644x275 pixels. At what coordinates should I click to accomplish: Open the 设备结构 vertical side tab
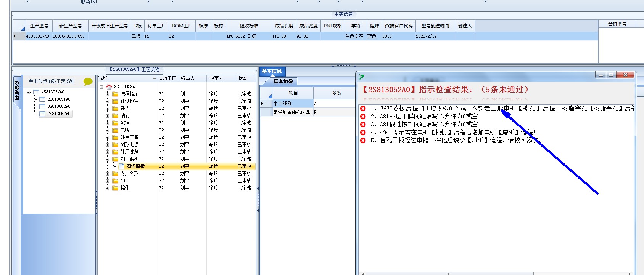tap(17, 91)
